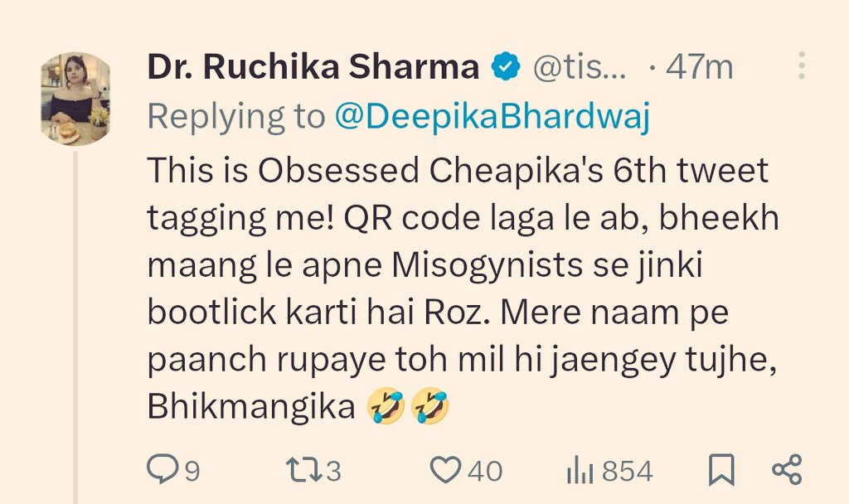Bookmark this tweet
849x504 pixels.
click(x=722, y=470)
